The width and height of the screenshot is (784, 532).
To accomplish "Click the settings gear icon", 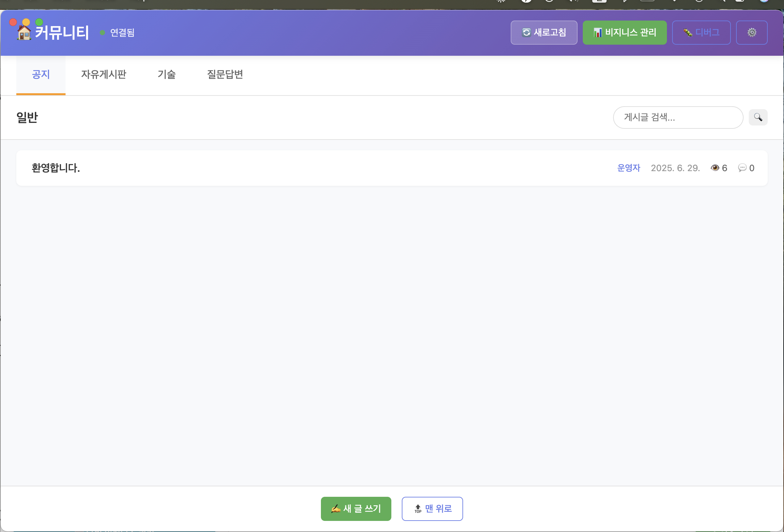I will [x=751, y=33].
